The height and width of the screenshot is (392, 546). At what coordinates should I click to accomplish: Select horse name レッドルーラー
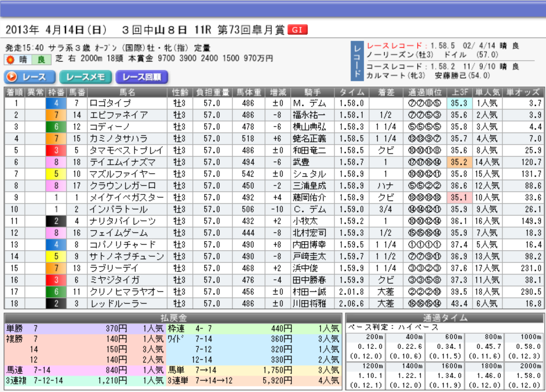click(x=118, y=304)
